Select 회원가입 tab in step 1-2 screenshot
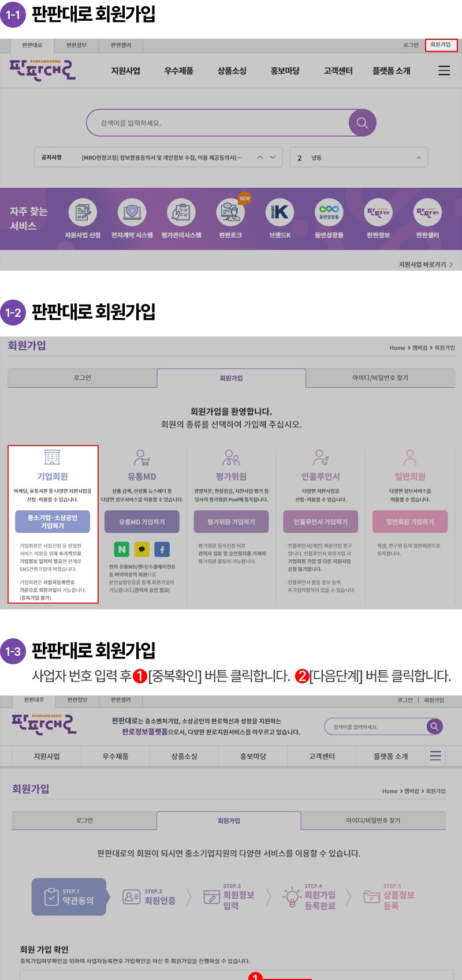The width and height of the screenshot is (462, 980). click(x=232, y=378)
